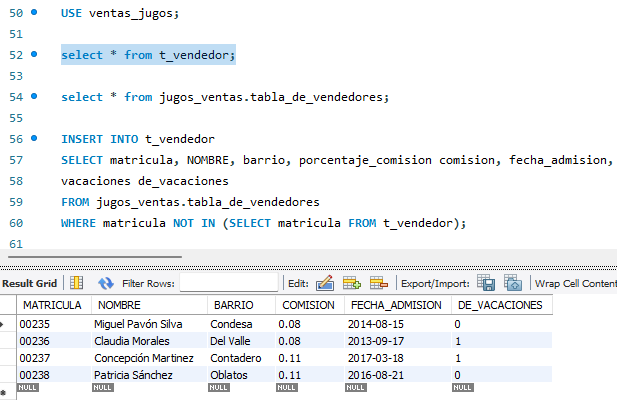Click the Edit current row pencil icon
The height and width of the screenshot is (400, 617).
point(325,283)
